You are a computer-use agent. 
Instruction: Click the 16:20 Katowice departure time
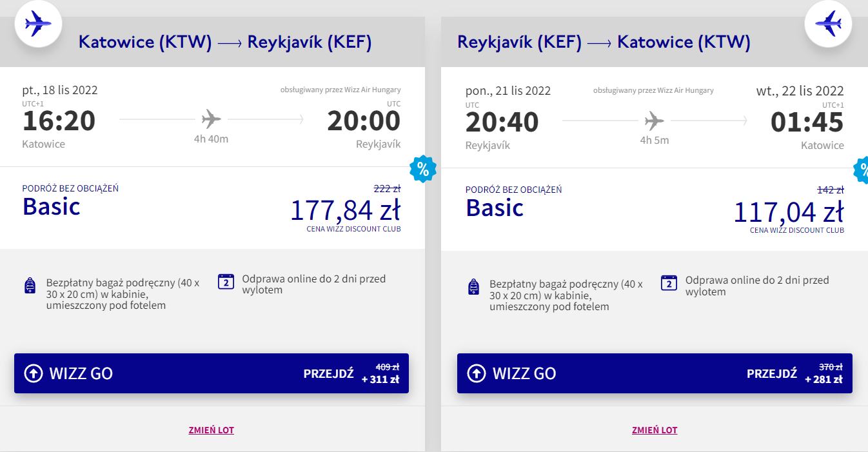coord(59,121)
